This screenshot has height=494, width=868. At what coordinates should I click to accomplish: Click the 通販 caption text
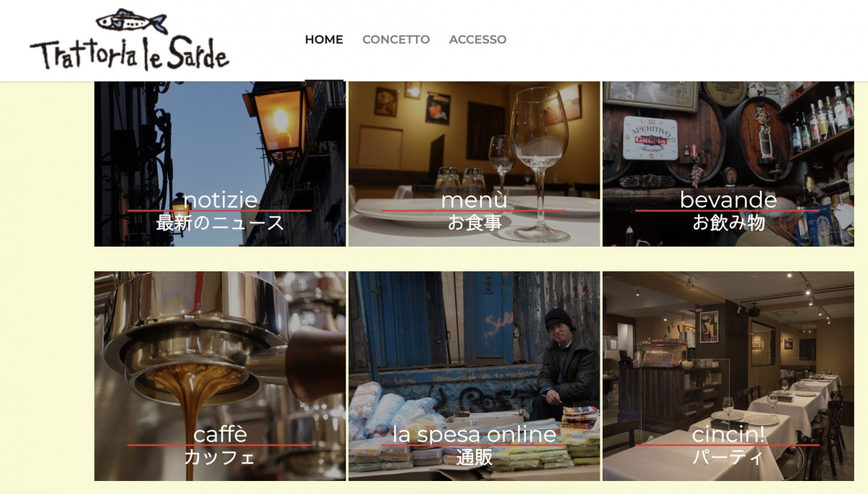pos(475,457)
